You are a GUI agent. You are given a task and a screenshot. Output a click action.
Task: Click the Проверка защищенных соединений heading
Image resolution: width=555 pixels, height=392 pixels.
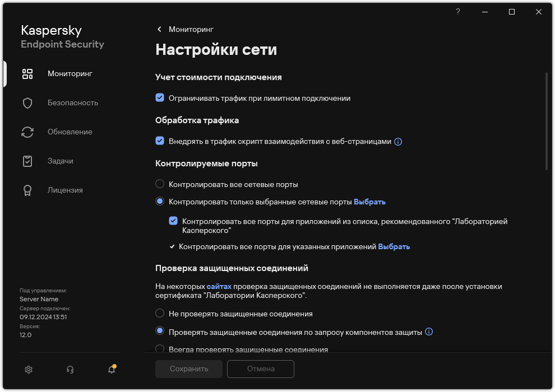pos(232,268)
